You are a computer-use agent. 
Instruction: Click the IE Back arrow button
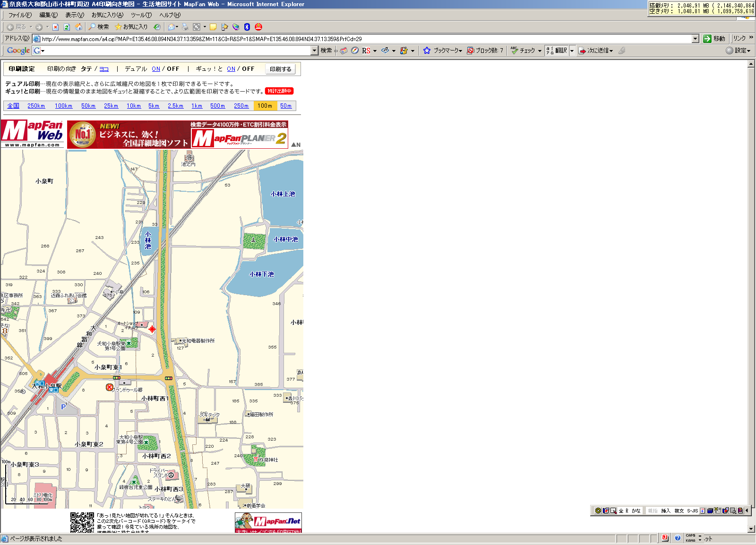(x=16, y=27)
